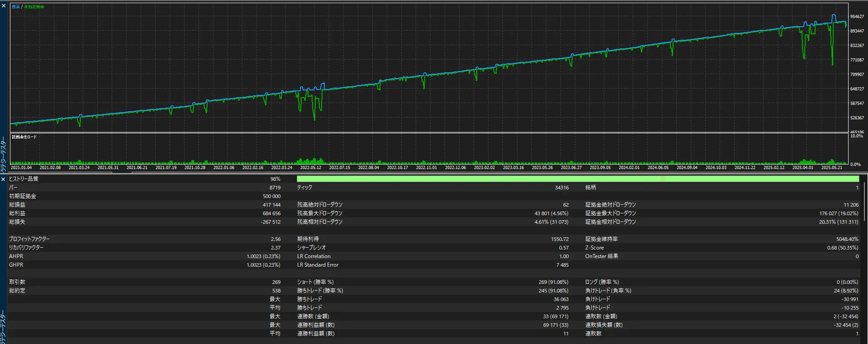Click the OnTester 結果 label
The width and height of the screenshot is (868, 344).
(x=602, y=256)
